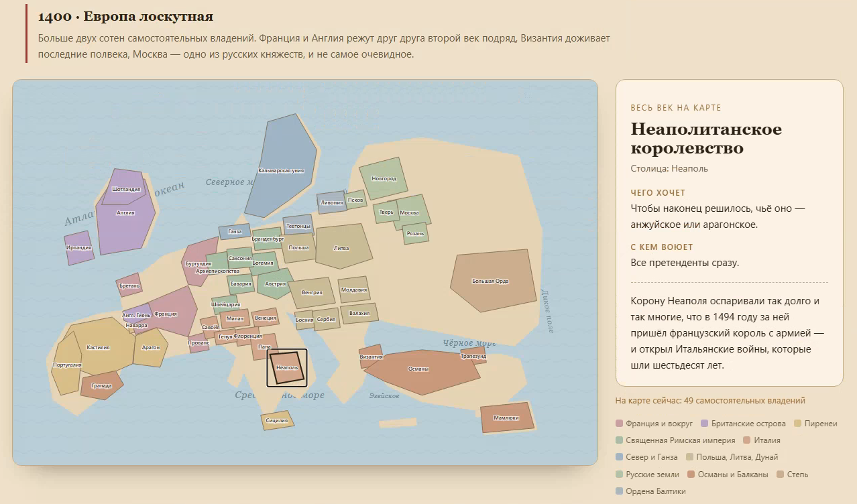Select the Новгород territory

pos(384,178)
